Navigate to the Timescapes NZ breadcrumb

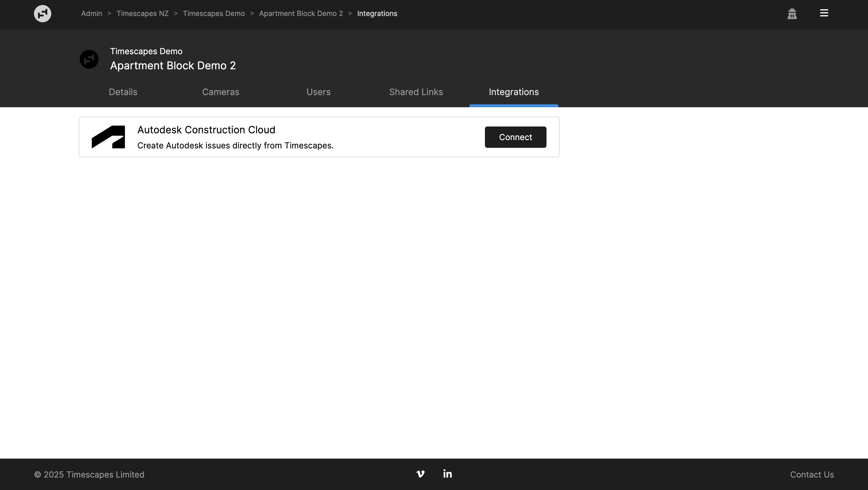coord(142,14)
